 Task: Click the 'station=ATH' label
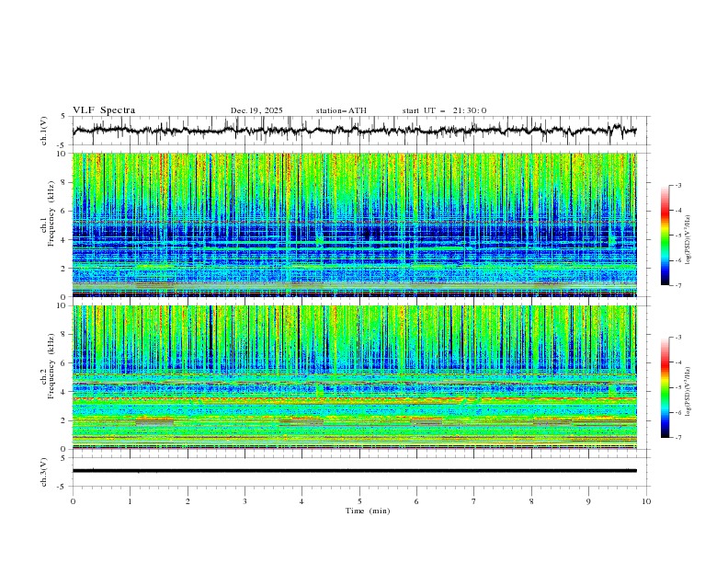(341, 110)
